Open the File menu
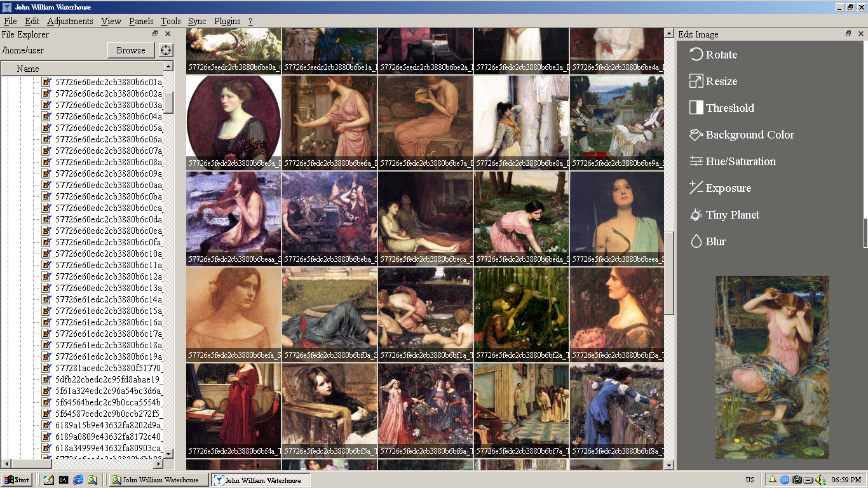868x488 pixels. (x=10, y=21)
